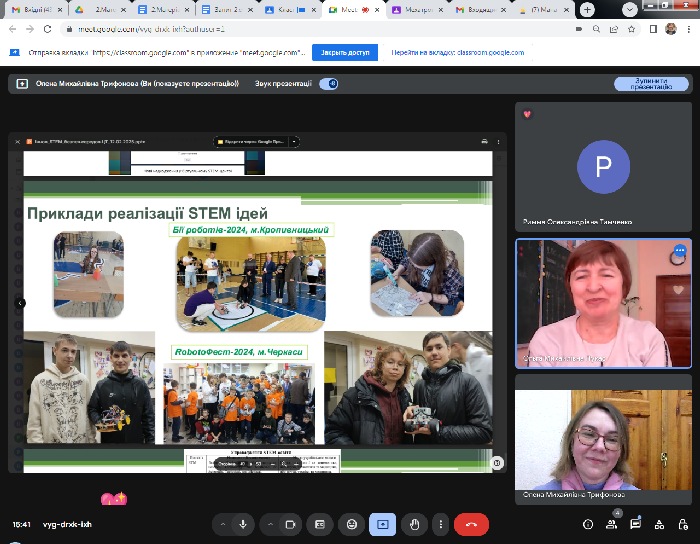The width and height of the screenshot is (700, 544).
Task: Open meeting details info icon
Action: pos(587,523)
